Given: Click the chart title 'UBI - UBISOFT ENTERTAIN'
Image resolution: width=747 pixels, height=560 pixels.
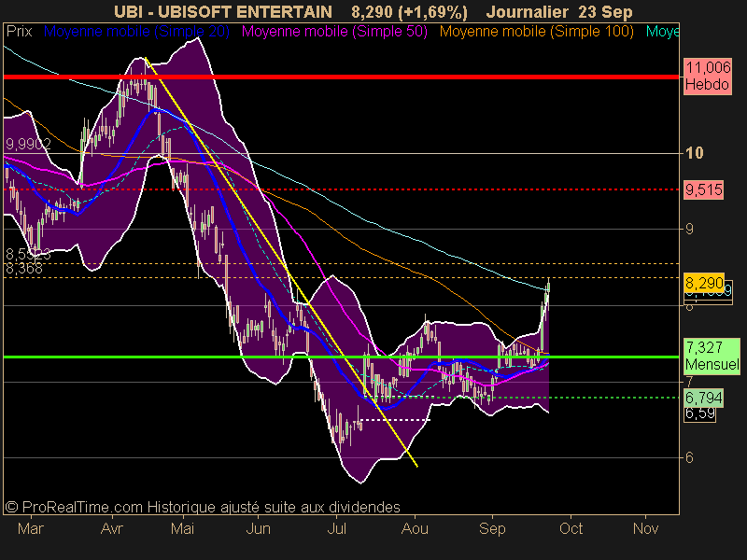Looking at the screenshot, I should tap(223, 11).
